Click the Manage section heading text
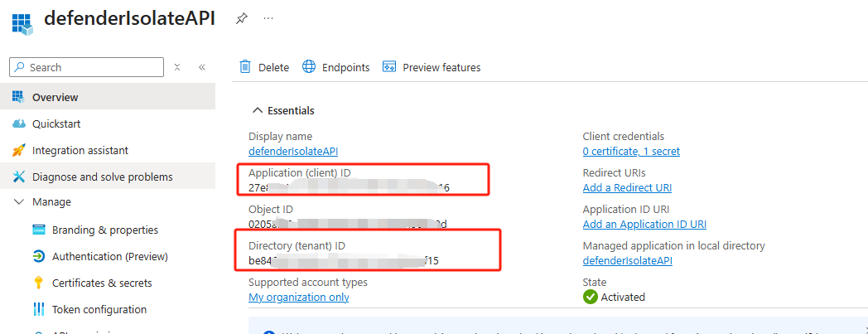This screenshot has height=334, width=868. [51, 202]
